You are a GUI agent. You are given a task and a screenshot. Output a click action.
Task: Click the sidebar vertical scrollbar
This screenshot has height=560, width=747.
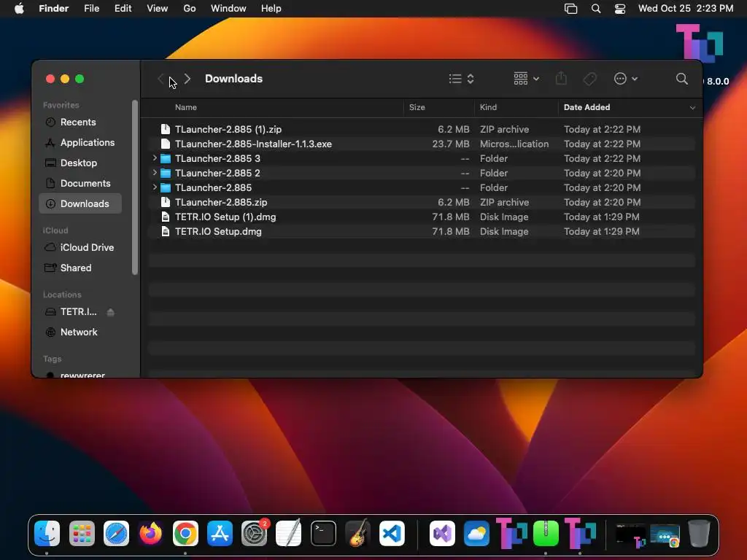[135, 187]
